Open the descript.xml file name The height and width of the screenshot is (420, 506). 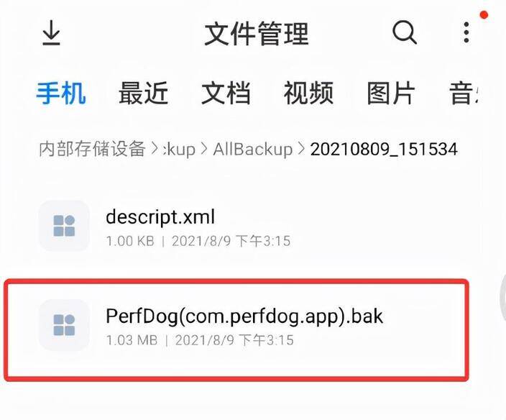click(160, 217)
